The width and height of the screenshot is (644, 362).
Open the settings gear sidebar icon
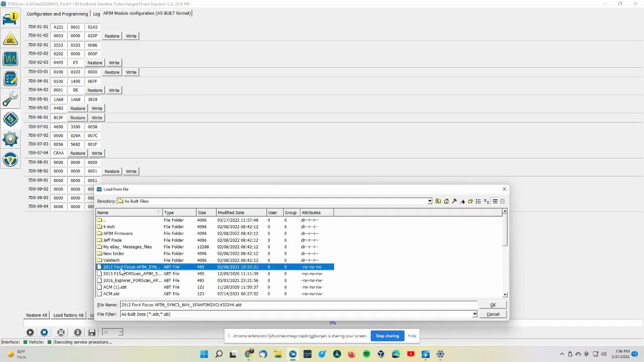tap(10, 139)
